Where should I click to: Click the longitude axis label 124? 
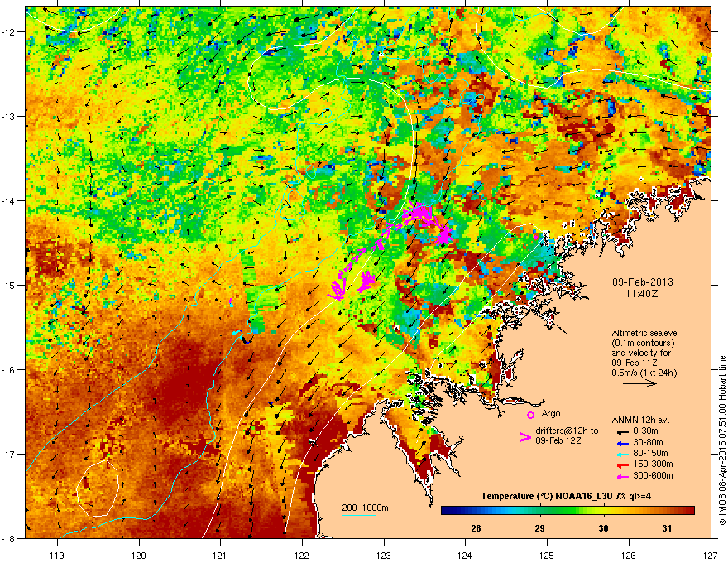pos(465,555)
